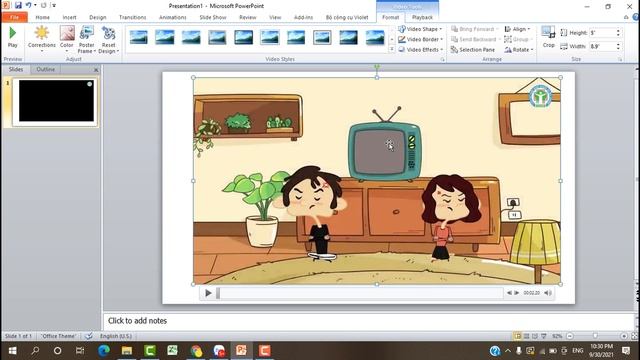This screenshot has height=360, width=640.
Task: Open the Video Border dropdown
Action: click(x=420, y=39)
